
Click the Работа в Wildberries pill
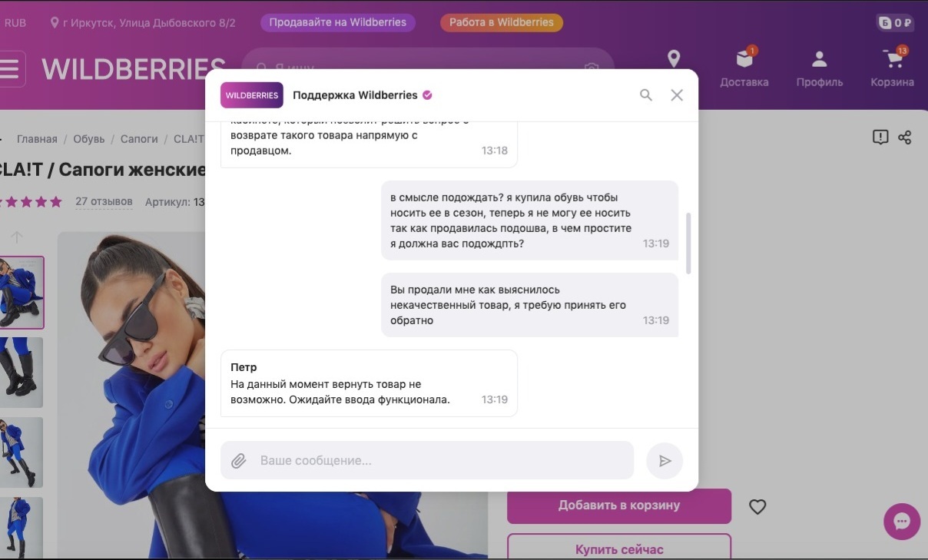click(502, 22)
